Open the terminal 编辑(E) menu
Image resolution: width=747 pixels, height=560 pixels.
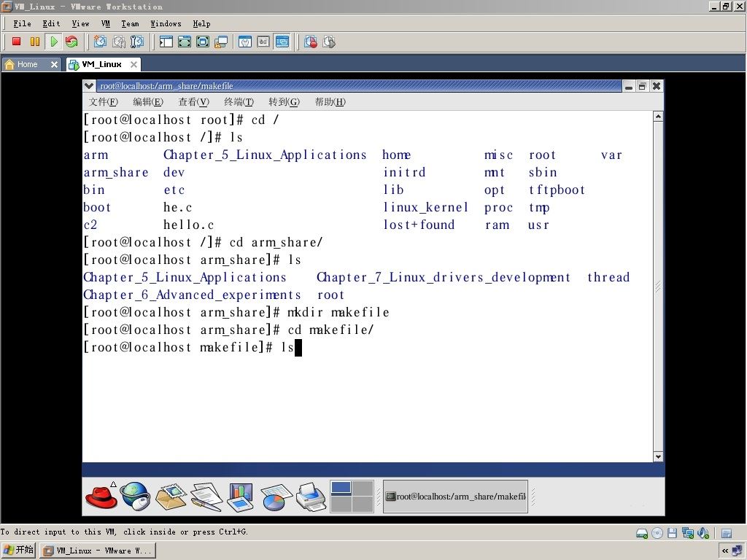(148, 102)
